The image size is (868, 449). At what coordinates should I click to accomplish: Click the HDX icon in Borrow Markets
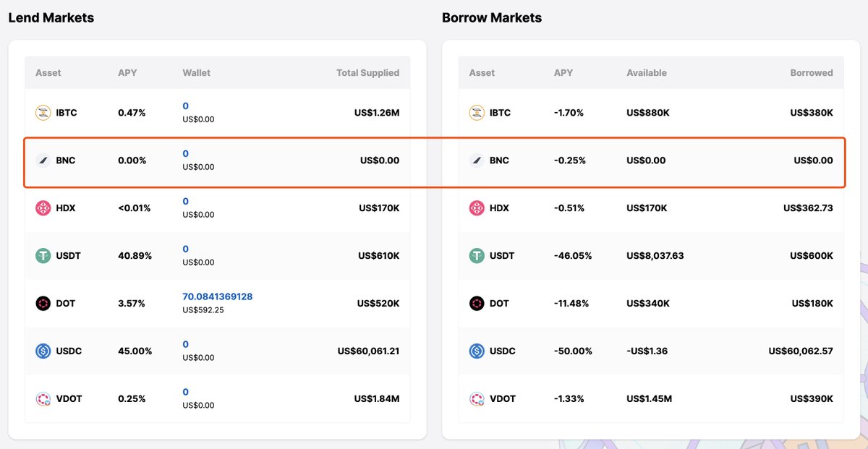477,208
